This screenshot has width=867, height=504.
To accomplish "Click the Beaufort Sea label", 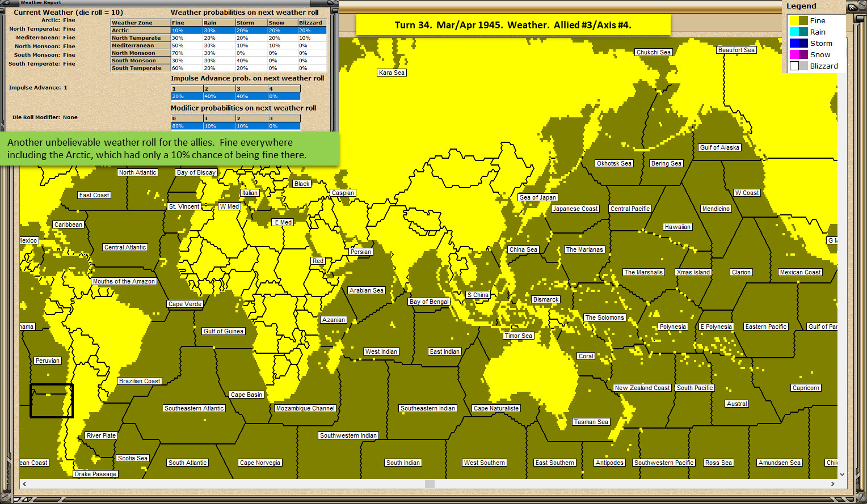I will pos(736,50).
